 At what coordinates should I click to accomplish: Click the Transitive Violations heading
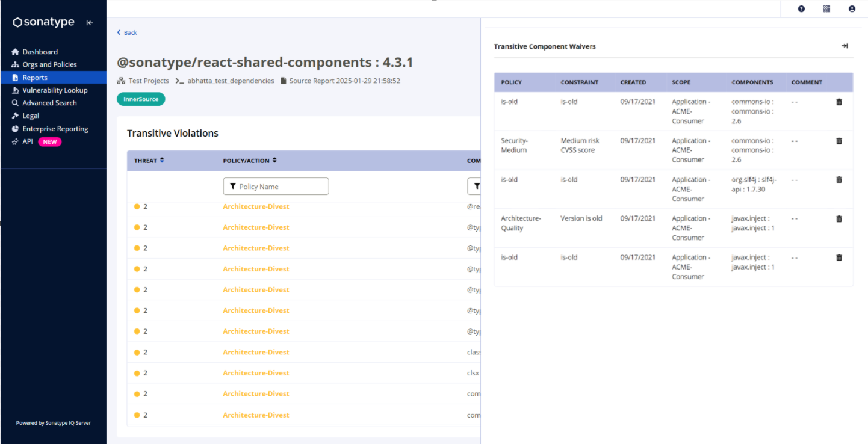[173, 133]
